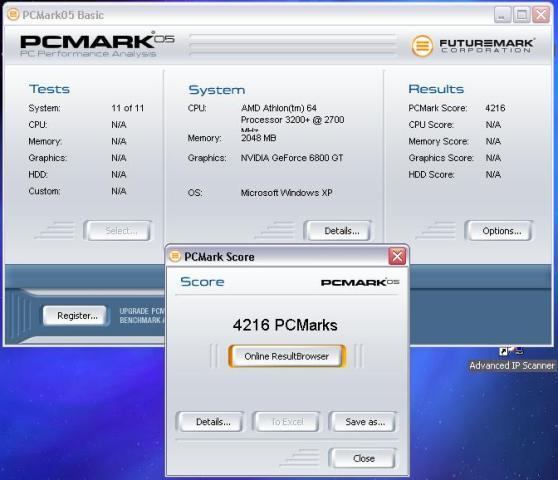
Task: Minimize the PCMark05 Basic window
Action: click(x=502, y=15)
